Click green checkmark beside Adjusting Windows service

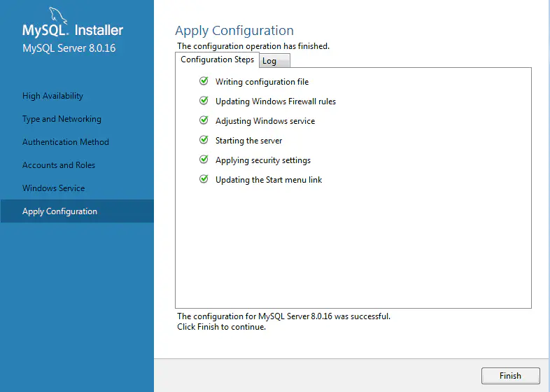(x=204, y=120)
